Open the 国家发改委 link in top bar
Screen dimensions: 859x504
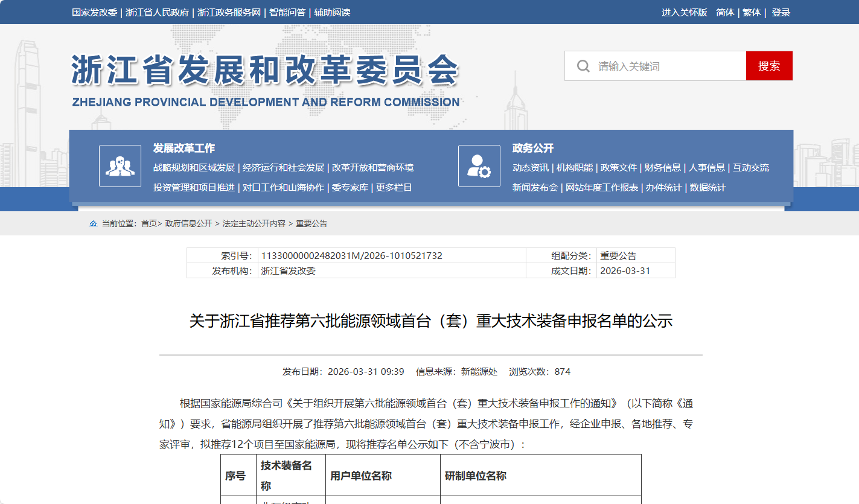tap(94, 12)
